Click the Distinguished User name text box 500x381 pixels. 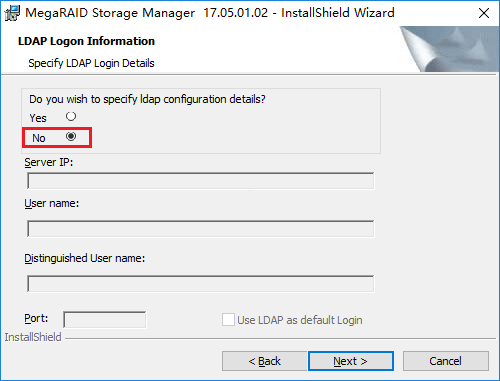point(201,284)
